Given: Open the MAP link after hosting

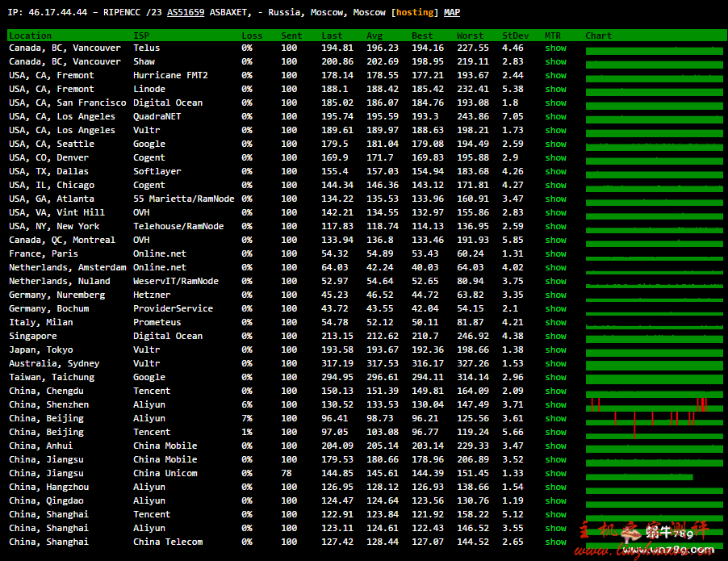Looking at the screenshot, I should click(x=452, y=13).
